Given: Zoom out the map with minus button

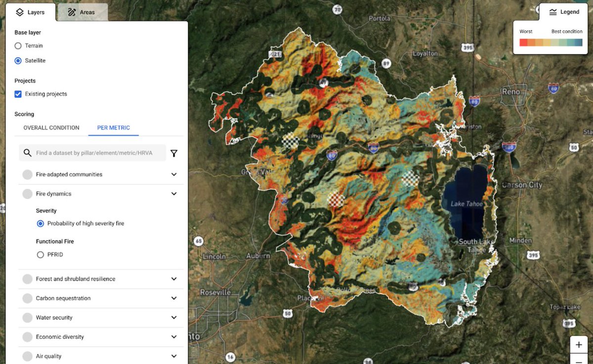Looking at the screenshot, I should [579, 360].
